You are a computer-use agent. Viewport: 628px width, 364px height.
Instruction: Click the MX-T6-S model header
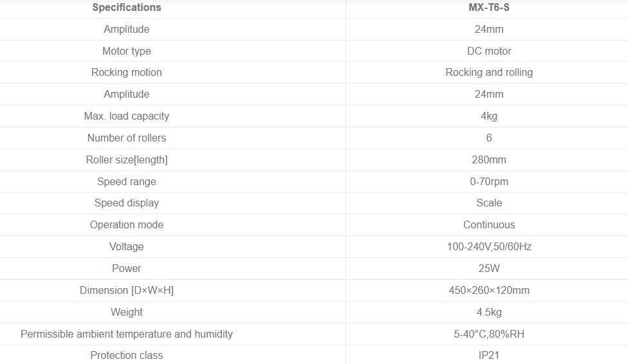point(489,8)
